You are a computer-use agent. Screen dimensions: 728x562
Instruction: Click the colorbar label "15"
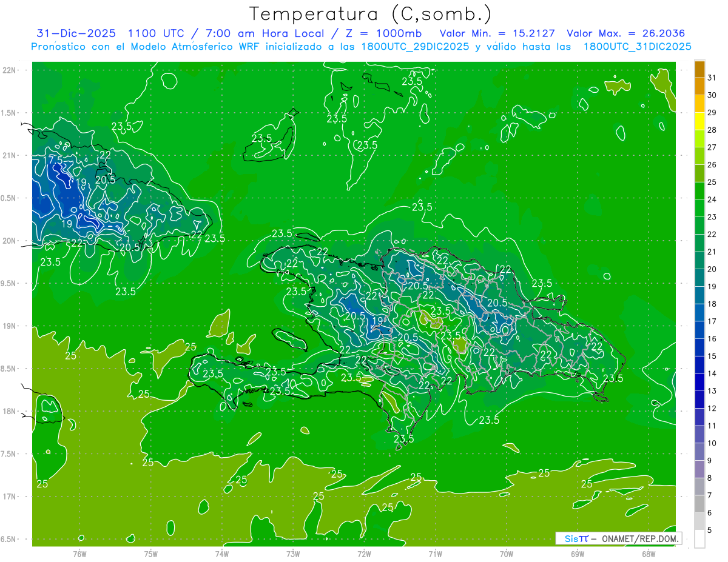click(712, 356)
